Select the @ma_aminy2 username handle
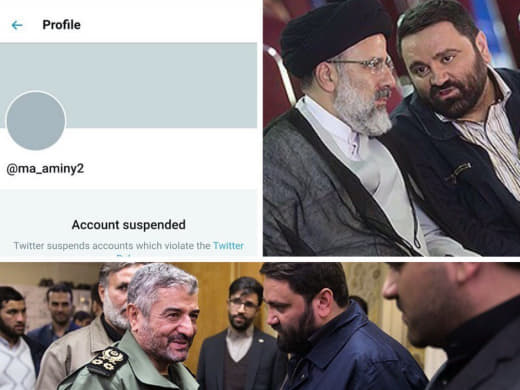Image resolution: width=520 pixels, height=390 pixels. click(45, 169)
